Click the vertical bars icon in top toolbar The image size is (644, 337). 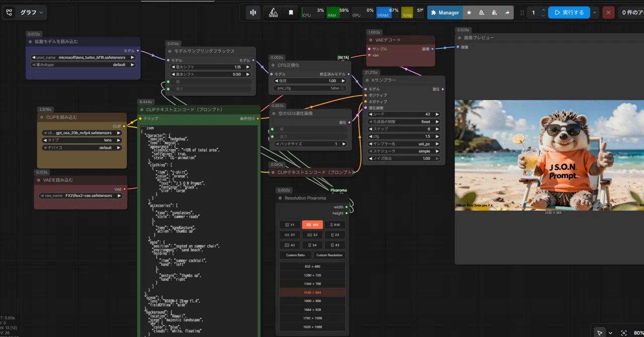pyautogui.click(x=253, y=13)
